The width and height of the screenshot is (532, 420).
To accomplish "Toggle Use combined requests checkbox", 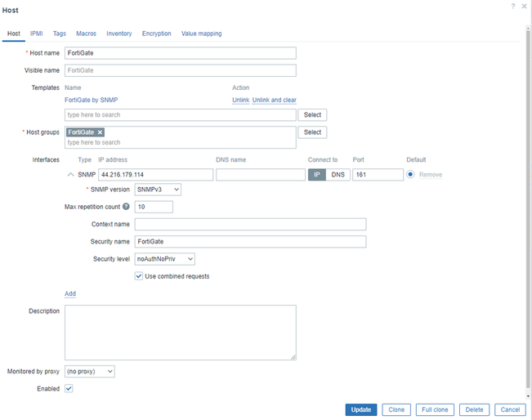I will (139, 276).
